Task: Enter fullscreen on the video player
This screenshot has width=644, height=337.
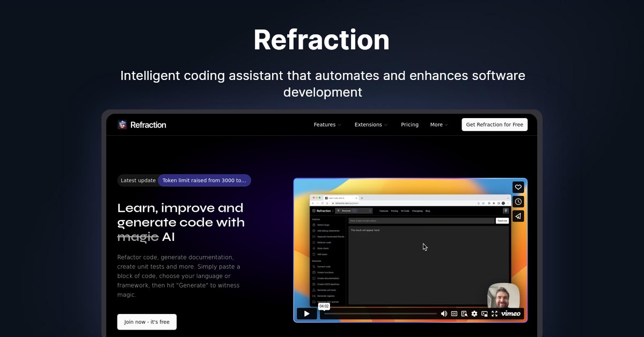Action: click(x=495, y=313)
